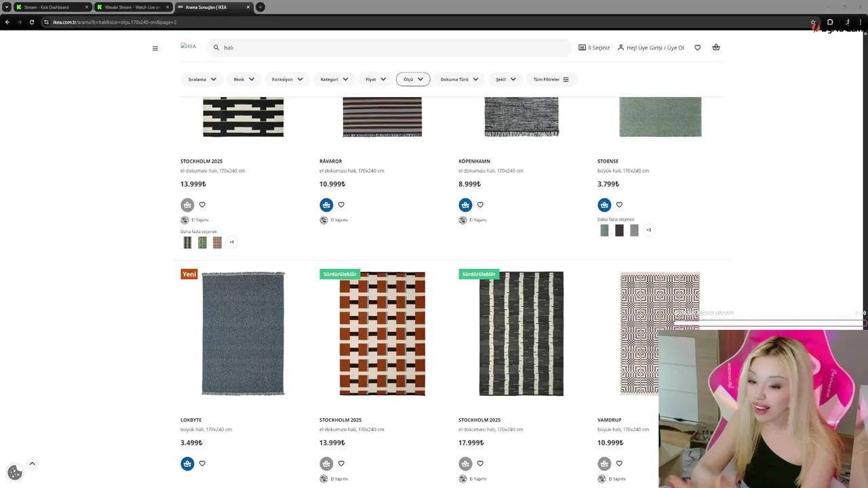The width and height of the screenshot is (868, 488).
Task: Open cookie settings icon
Action: click(15, 472)
